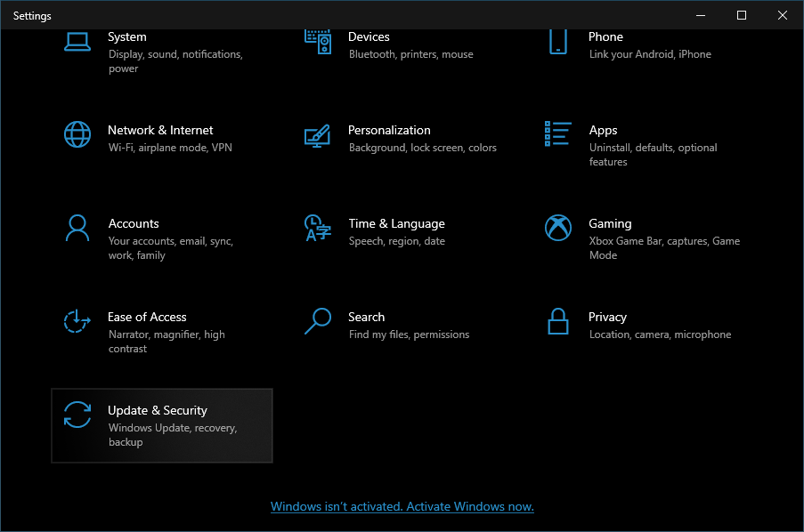
Task: Click the Accounts heading text
Action: [134, 223]
